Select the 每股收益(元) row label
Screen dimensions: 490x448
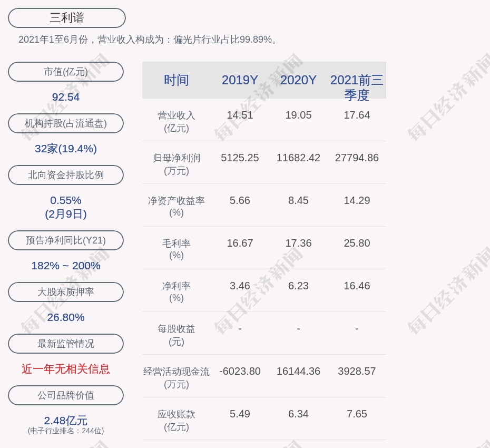click(x=177, y=335)
